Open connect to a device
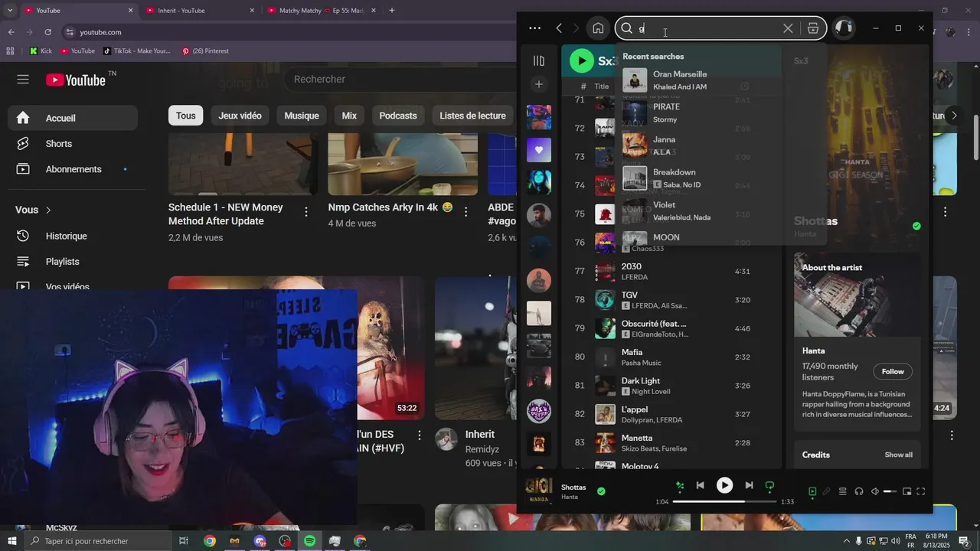 pyautogui.click(x=859, y=491)
